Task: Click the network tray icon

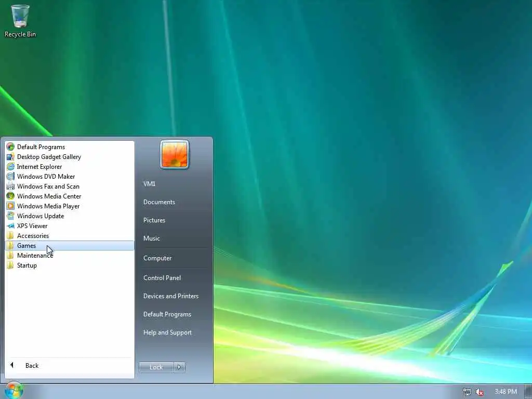Action: point(467,392)
